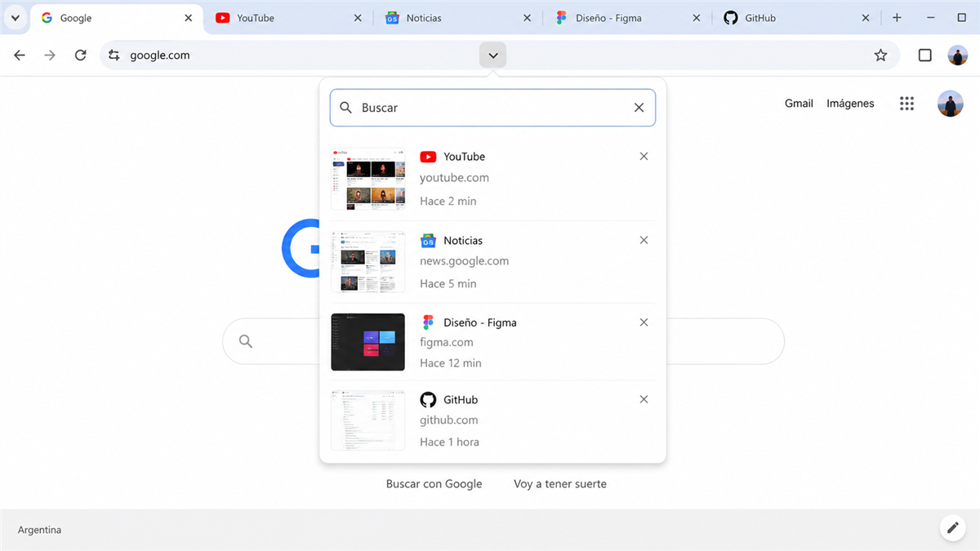Click the Voy a tener suerte button
This screenshot has height=551, width=980.
[x=560, y=484]
